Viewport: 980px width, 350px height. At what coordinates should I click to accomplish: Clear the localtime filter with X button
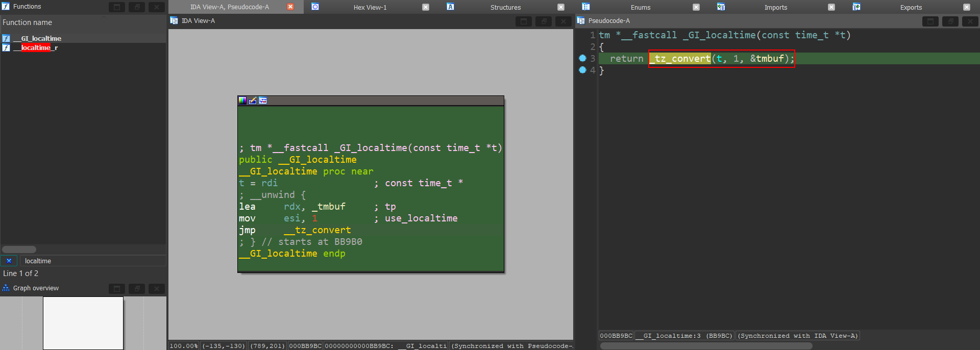[x=9, y=261]
